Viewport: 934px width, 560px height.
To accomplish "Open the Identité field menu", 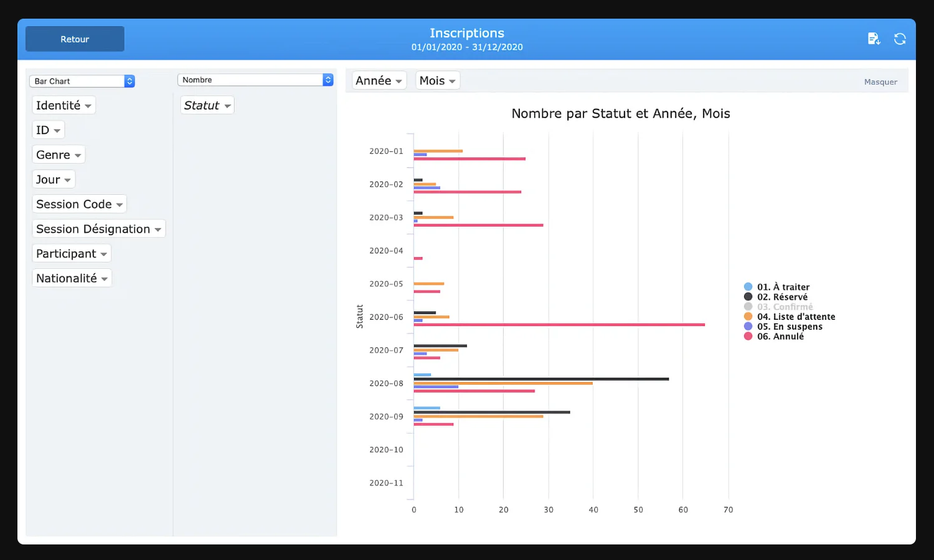I will tap(88, 106).
